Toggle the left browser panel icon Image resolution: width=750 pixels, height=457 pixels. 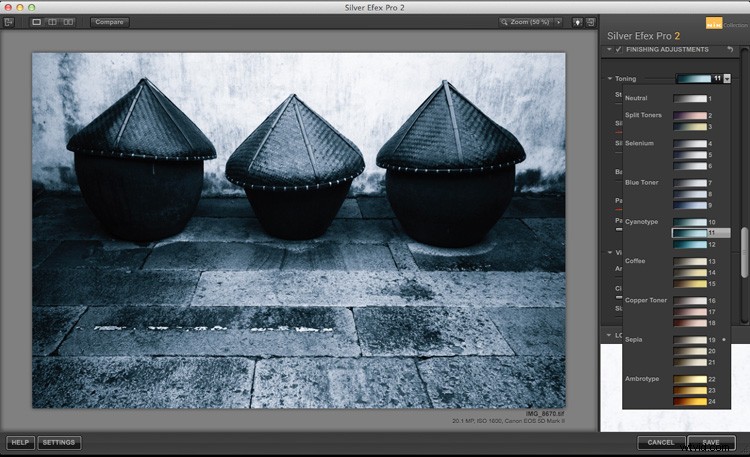(9, 22)
